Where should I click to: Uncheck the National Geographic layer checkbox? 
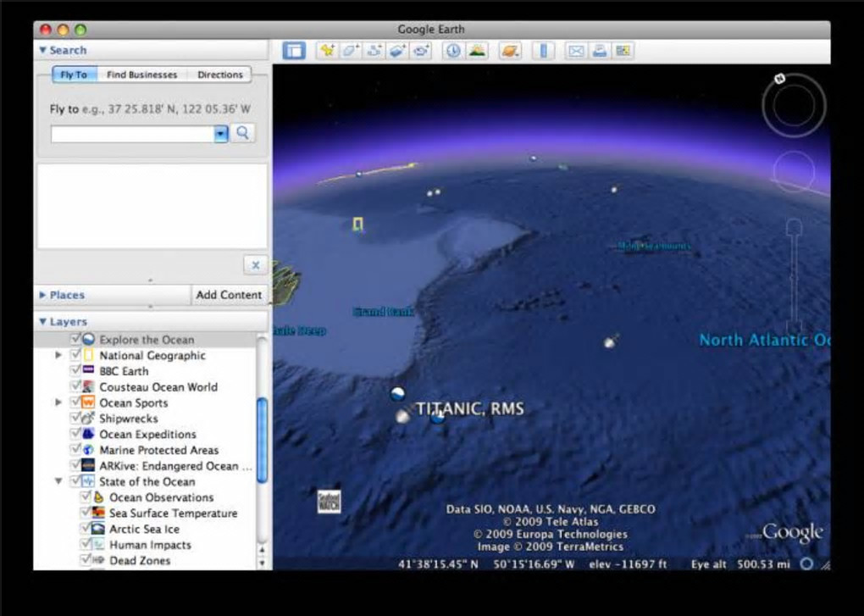tap(76, 355)
